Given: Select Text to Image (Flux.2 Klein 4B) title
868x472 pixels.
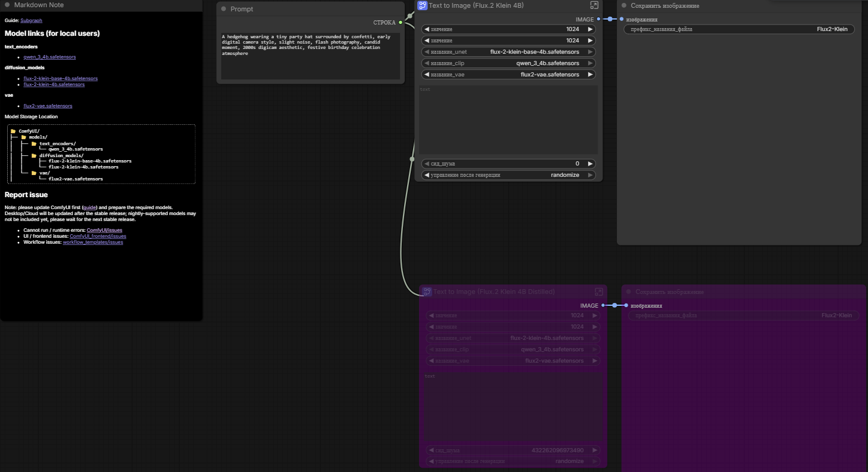Looking at the screenshot, I should tap(475, 5).
